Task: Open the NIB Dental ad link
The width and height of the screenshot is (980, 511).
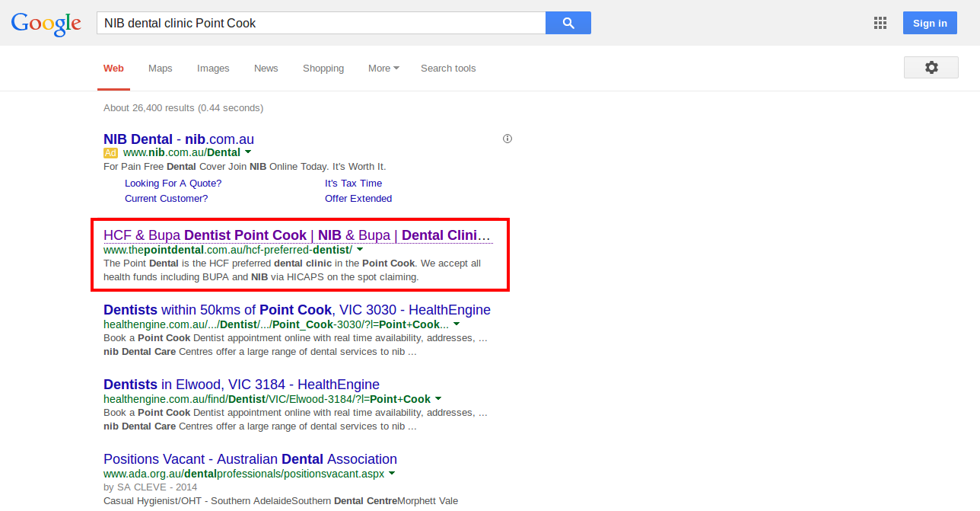Action: [x=179, y=139]
